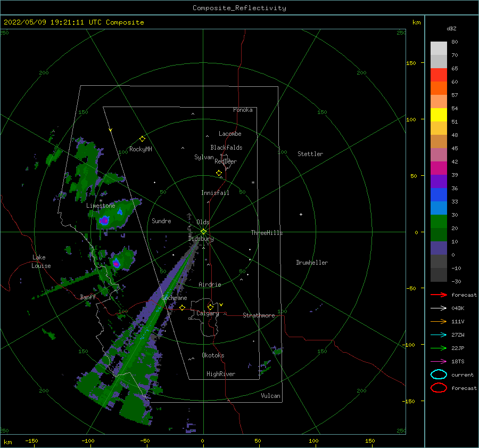Click the Sundre label
Viewport: 479px width, 448px height.
click(161, 221)
